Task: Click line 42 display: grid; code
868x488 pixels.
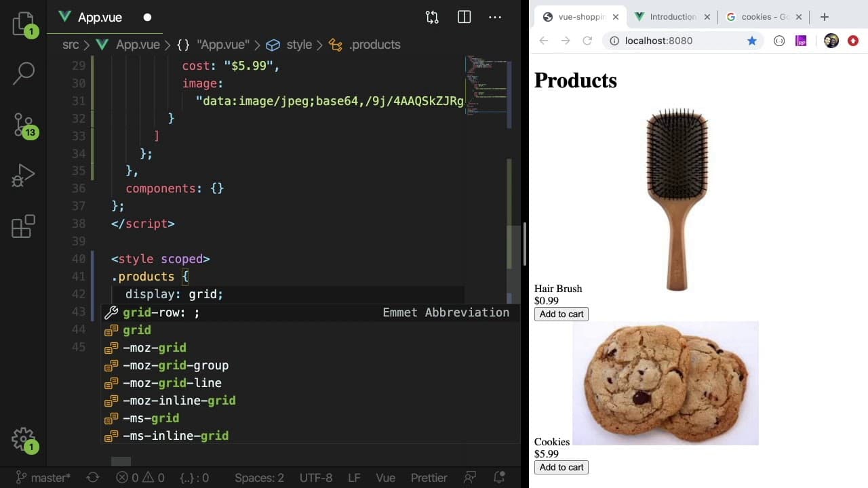Action: (174, 294)
